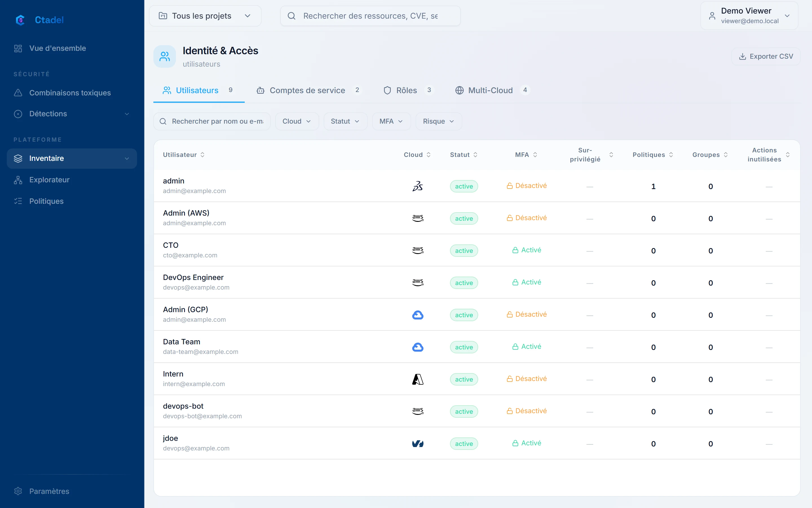Expand the Détections submenu chevron
The width and height of the screenshot is (812, 508).
coord(127,114)
